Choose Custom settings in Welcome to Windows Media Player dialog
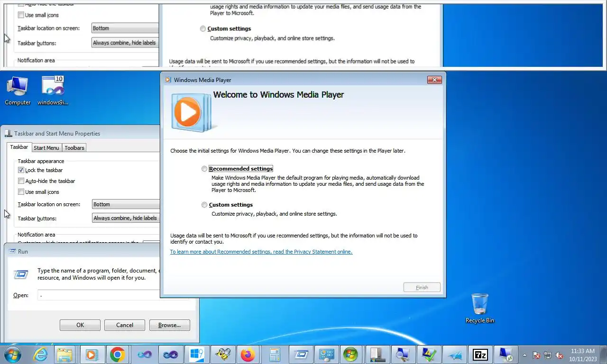This screenshot has width=607, height=364. tap(204, 205)
